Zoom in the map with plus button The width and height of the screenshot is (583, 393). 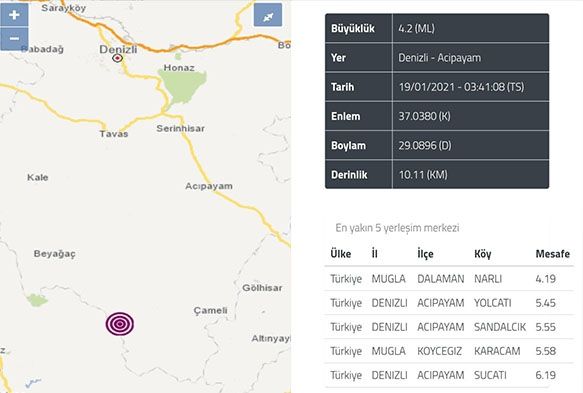[14, 15]
